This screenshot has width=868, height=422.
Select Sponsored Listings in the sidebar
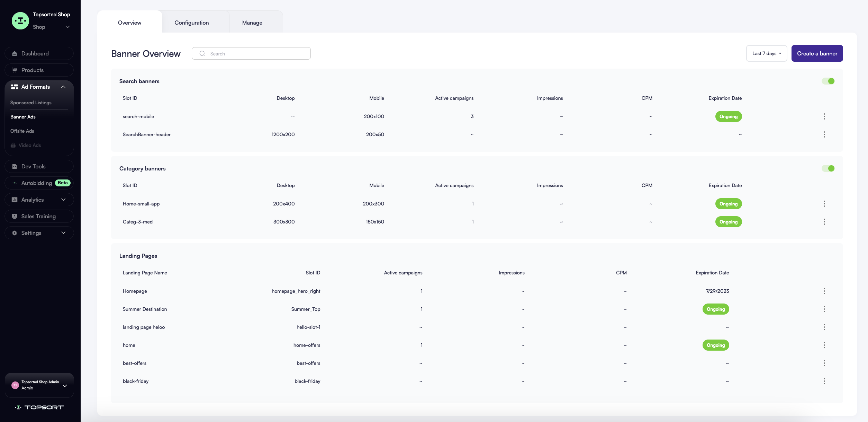tap(30, 103)
